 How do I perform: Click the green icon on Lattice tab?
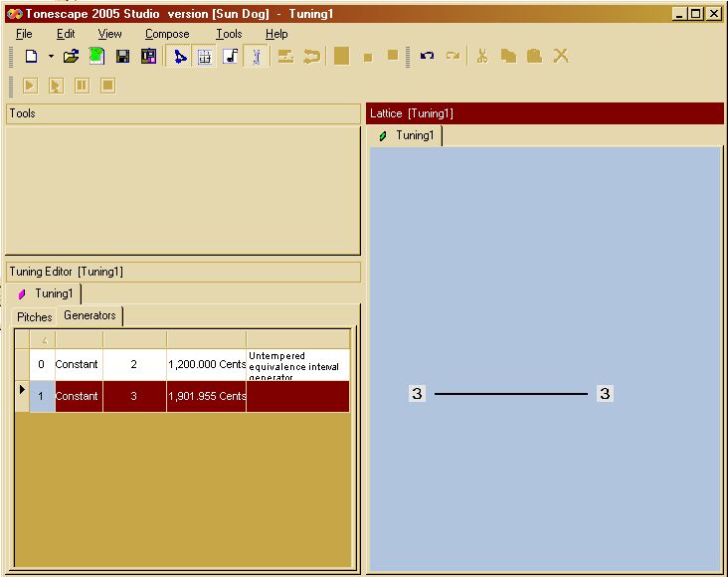click(x=383, y=136)
